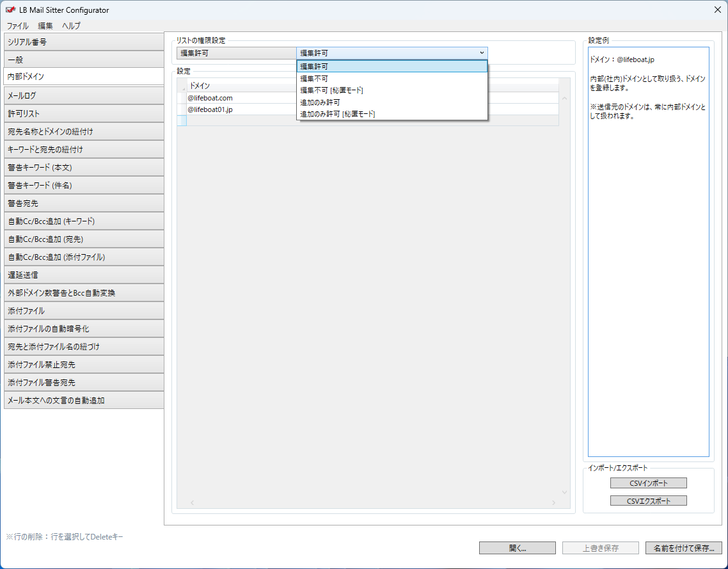Click the domain grid's horizontal scrollbar right arrow

point(554,503)
